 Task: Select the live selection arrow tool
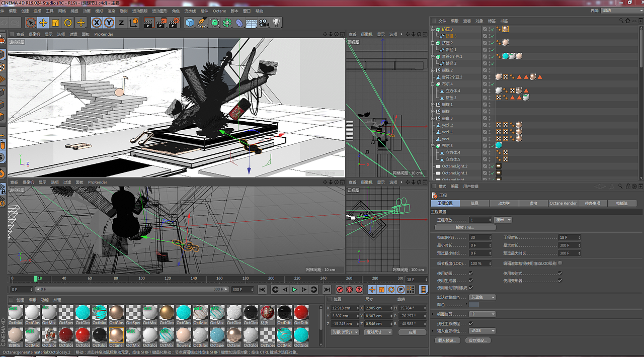(31, 23)
